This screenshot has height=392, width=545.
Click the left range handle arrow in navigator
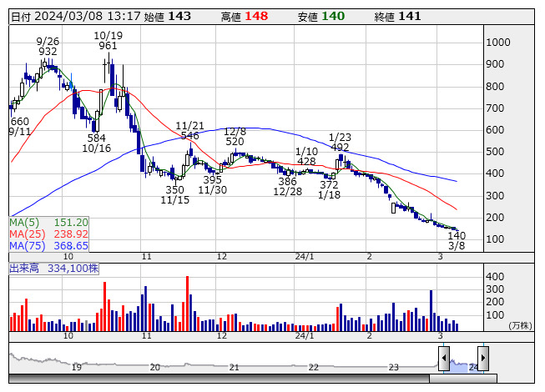coord(443,359)
